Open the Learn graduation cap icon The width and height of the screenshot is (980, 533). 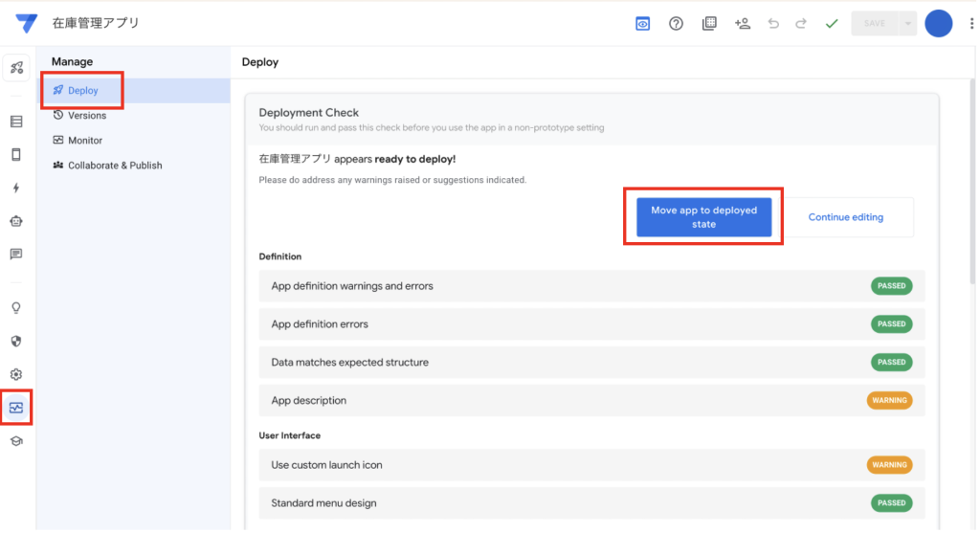tap(16, 440)
